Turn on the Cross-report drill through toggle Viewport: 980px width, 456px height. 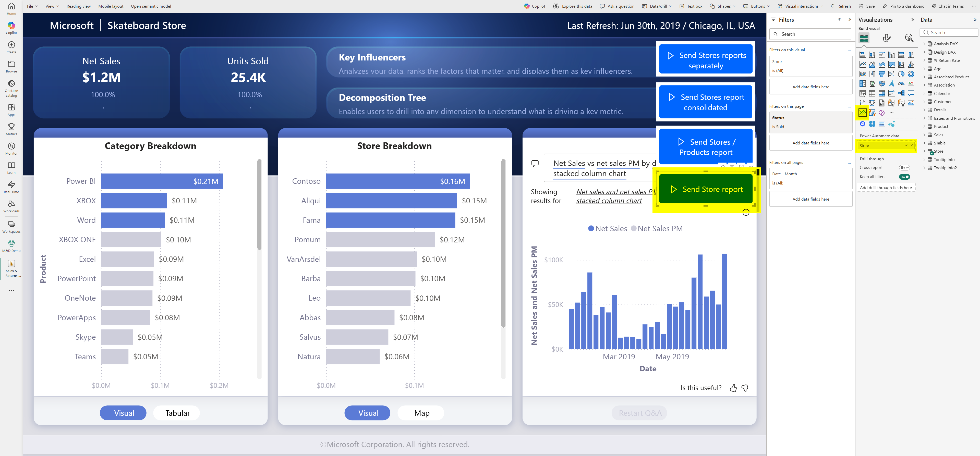[x=904, y=168]
